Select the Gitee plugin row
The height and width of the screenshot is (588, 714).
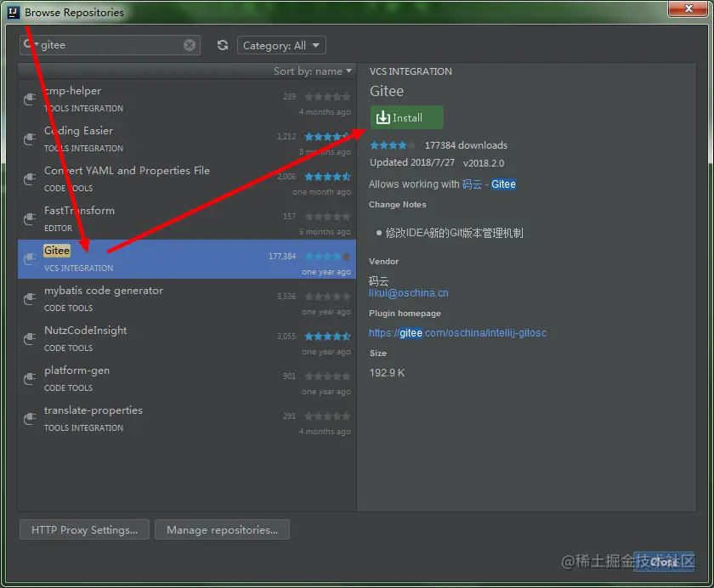pyautogui.click(x=187, y=259)
